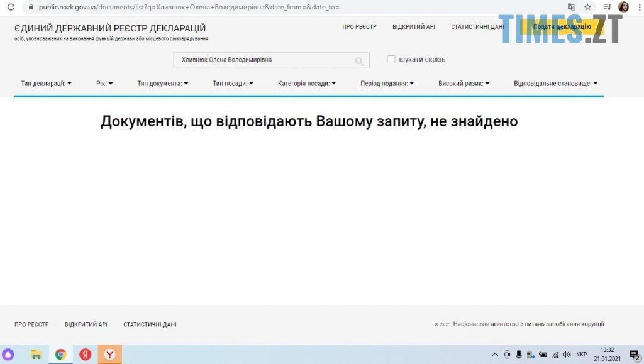
Task: Go to 'ВІДКРИТИЙ API' in top menu
Action: 413,27
